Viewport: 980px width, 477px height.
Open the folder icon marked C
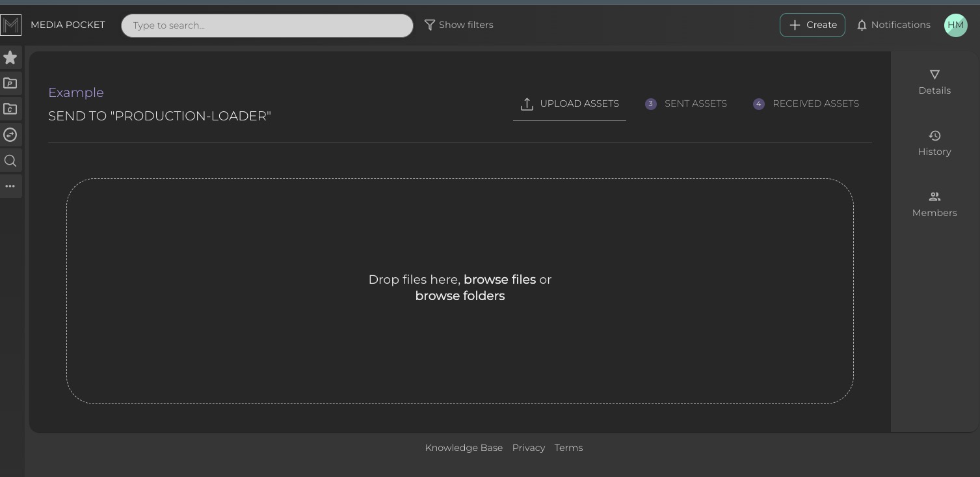click(10, 109)
